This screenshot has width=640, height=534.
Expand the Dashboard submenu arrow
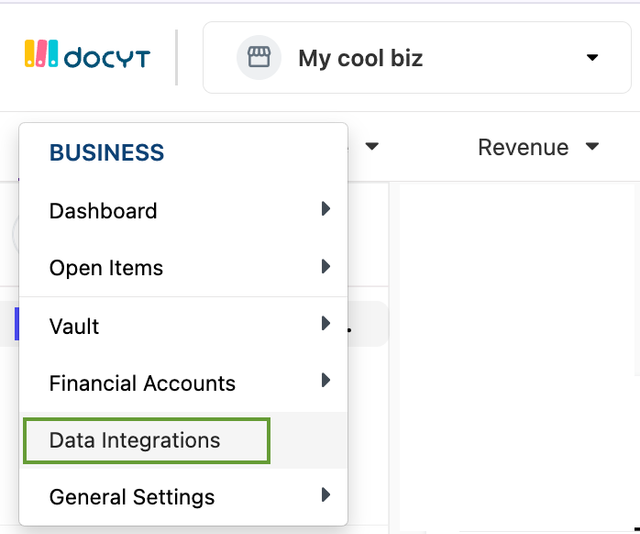click(x=326, y=209)
